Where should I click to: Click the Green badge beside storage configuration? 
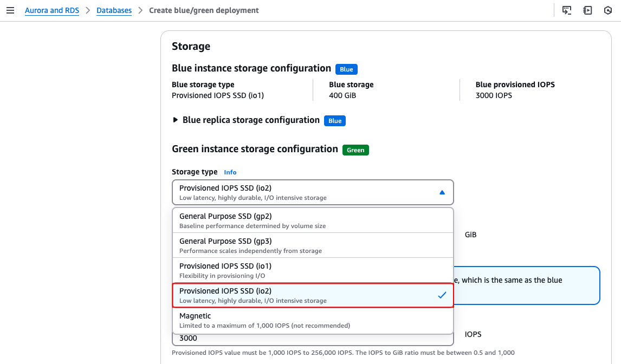pos(355,150)
